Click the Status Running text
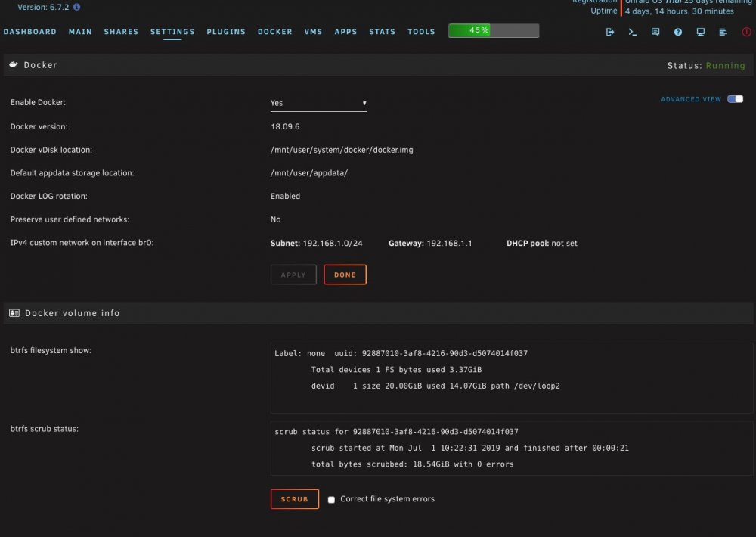This screenshot has height=537, width=756. coord(706,65)
